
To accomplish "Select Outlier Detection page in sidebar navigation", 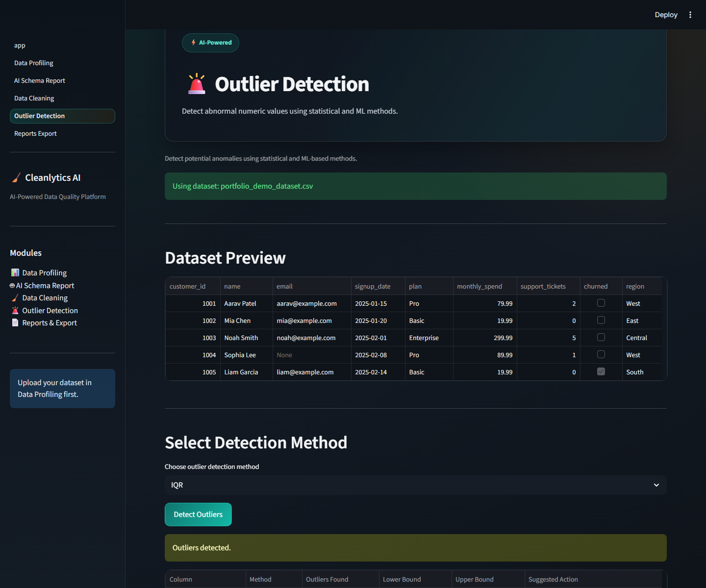I will (x=62, y=116).
